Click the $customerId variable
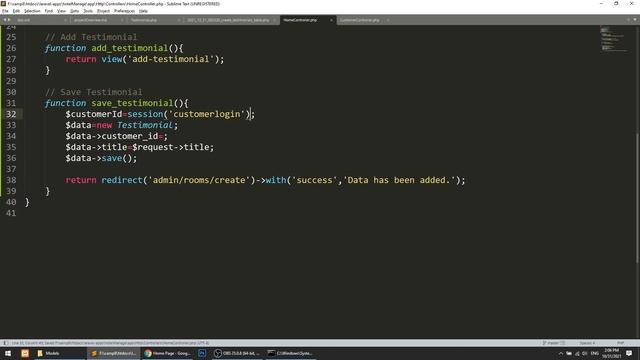Screen dimensions: 640x360 (x=94, y=114)
